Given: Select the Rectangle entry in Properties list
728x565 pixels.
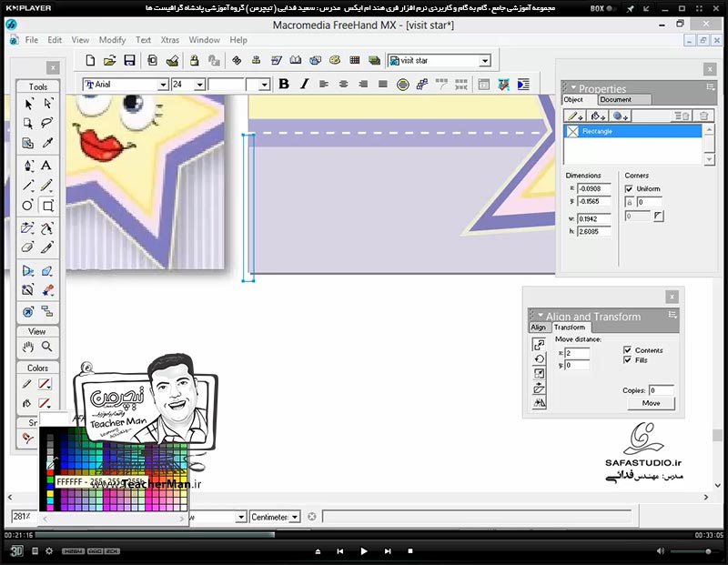Looking at the screenshot, I should (x=632, y=131).
